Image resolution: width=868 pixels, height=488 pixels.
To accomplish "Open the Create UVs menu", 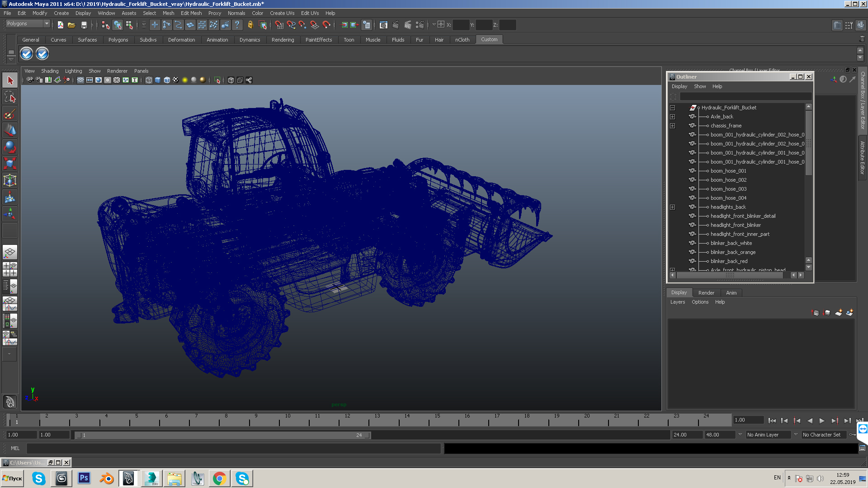I will 282,13.
